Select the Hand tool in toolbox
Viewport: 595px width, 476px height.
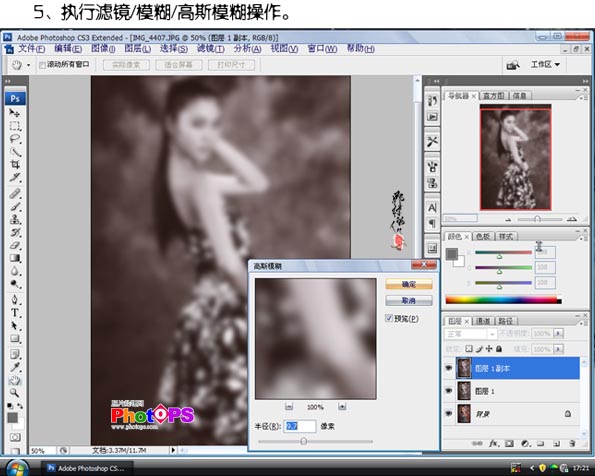point(15,380)
